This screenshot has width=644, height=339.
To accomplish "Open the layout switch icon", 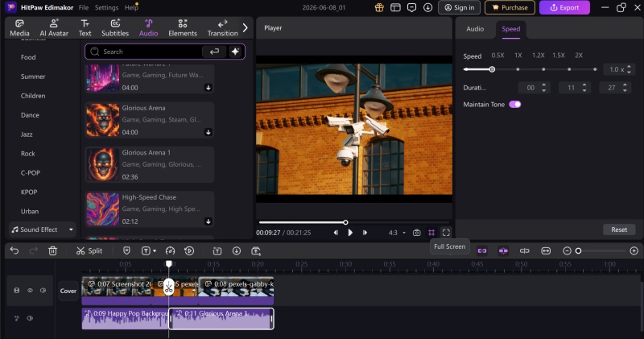I will 395,7.
